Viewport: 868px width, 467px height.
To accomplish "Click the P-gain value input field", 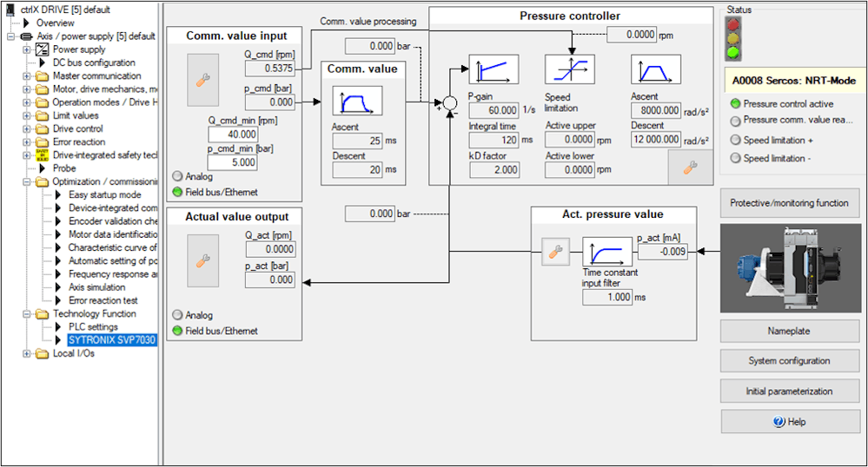I will (x=494, y=111).
